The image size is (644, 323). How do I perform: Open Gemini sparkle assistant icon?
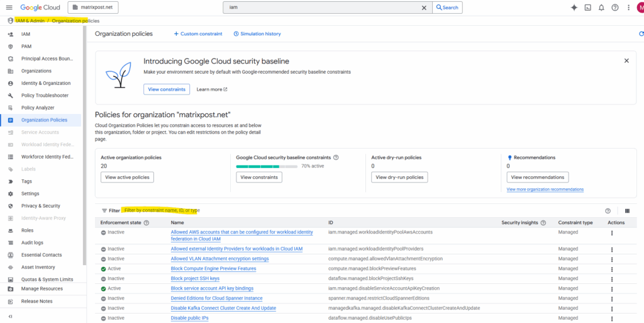[574, 8]
